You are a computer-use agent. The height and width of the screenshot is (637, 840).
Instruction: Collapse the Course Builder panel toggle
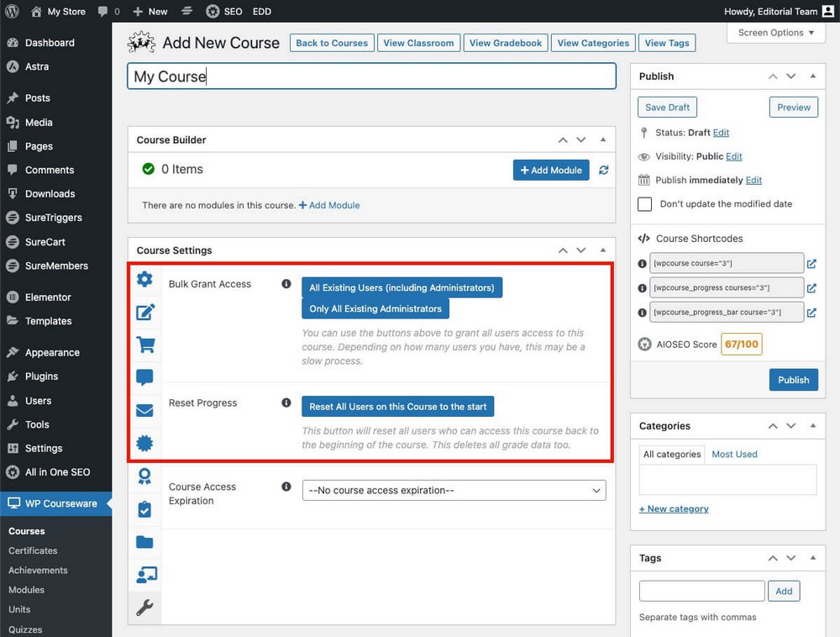click(x=602, y=140)
